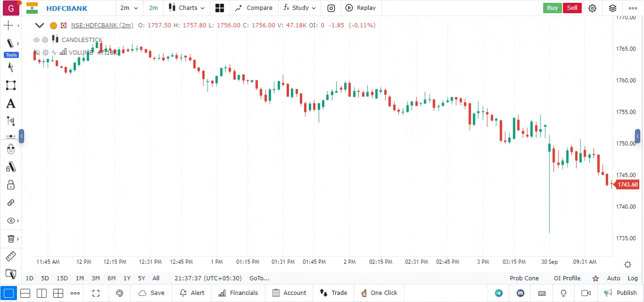This screenshot has width=644, height=302.
Task: Toggle VOLUME indicator visibility eye
Action: click(36, 53)
